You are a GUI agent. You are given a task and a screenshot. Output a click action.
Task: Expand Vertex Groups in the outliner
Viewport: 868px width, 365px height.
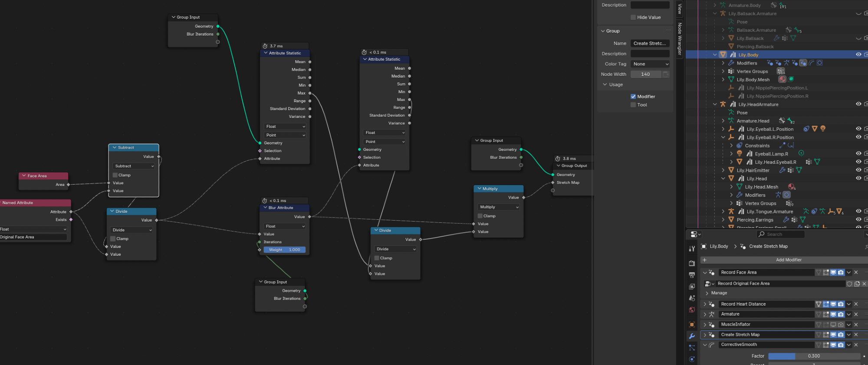click(723, 72)
